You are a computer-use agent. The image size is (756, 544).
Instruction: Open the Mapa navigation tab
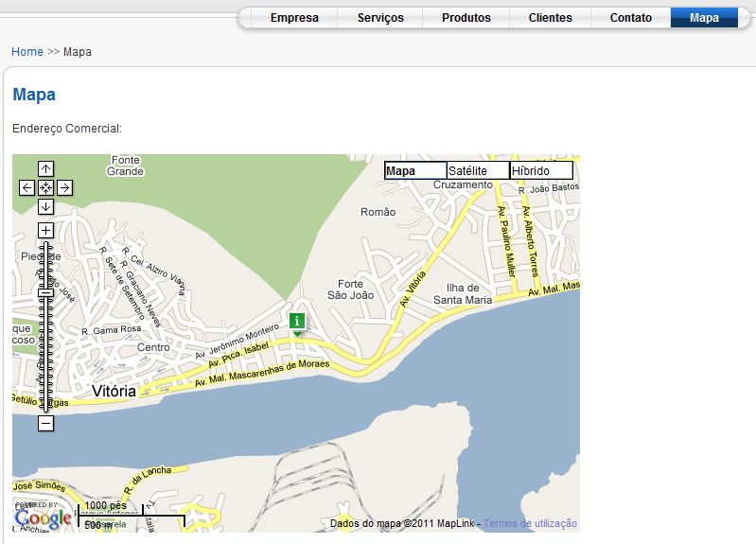point(704,18)
